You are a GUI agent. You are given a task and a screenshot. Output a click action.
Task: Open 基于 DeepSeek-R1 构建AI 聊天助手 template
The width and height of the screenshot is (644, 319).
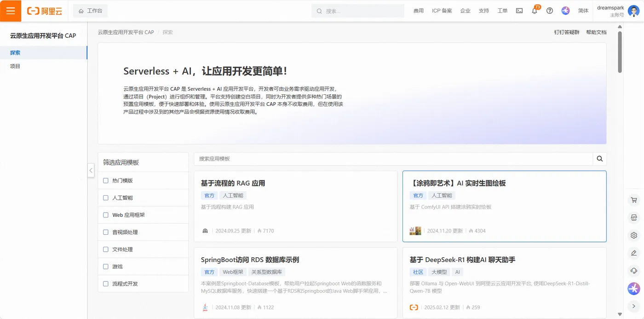[462, 260]
